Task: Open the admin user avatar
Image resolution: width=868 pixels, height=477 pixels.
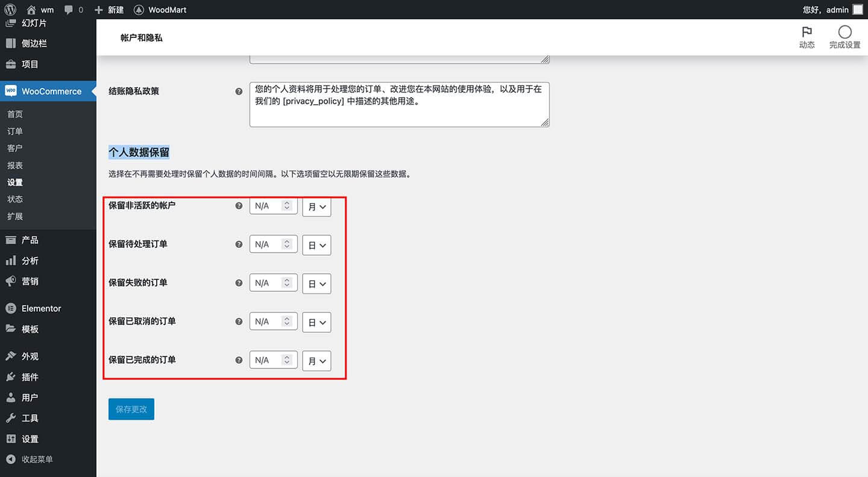Action: point(857,10)
